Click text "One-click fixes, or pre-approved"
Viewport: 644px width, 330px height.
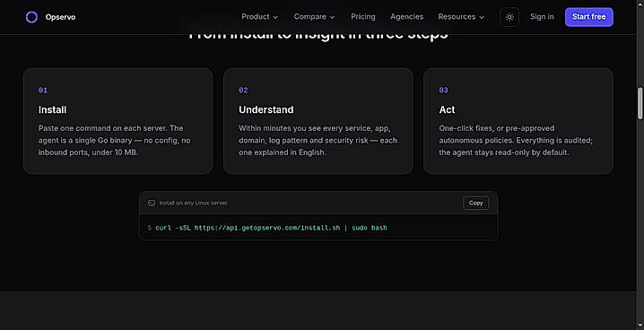coord(497,128)
